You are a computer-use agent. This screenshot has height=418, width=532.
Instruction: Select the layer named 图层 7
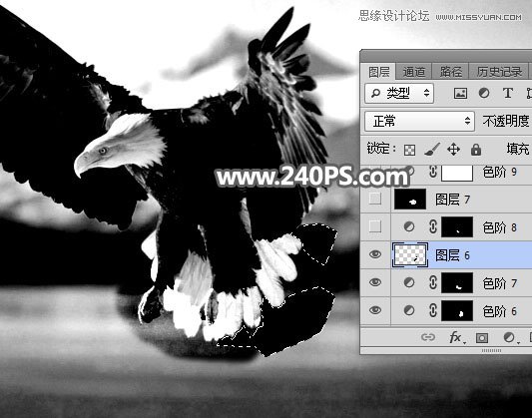452,200
